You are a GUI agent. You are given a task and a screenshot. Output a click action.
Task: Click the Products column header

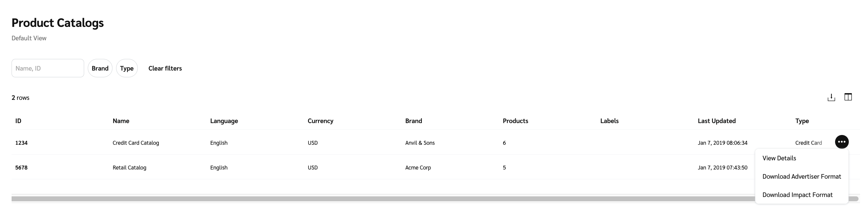(x=515, y=121)
